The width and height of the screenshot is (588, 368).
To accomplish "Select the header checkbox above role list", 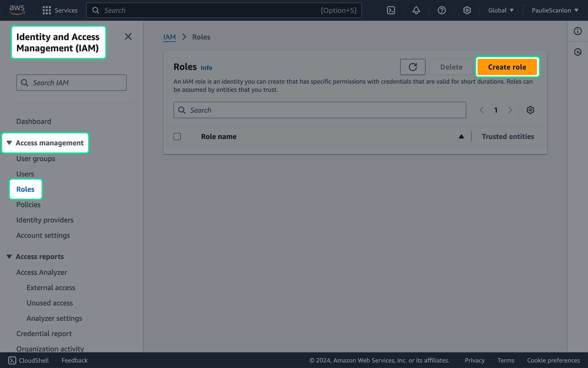I will tap(177, 136).
